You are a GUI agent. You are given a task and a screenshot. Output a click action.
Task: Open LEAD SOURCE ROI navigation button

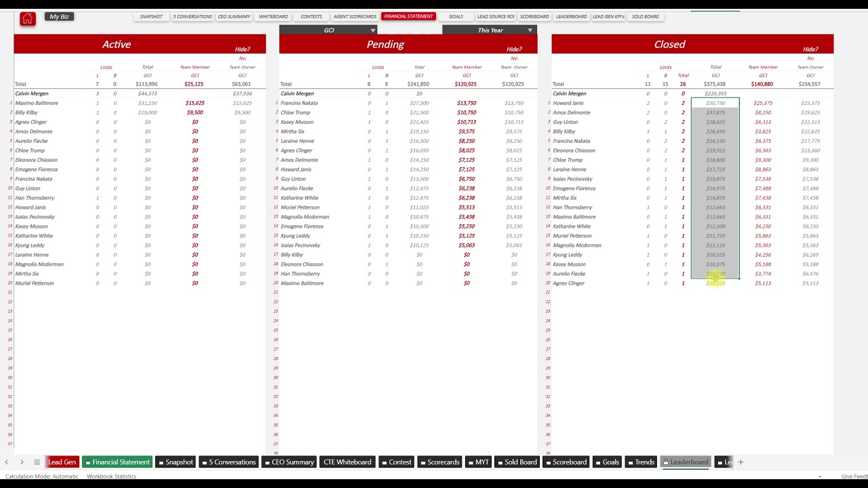[496, 16]
